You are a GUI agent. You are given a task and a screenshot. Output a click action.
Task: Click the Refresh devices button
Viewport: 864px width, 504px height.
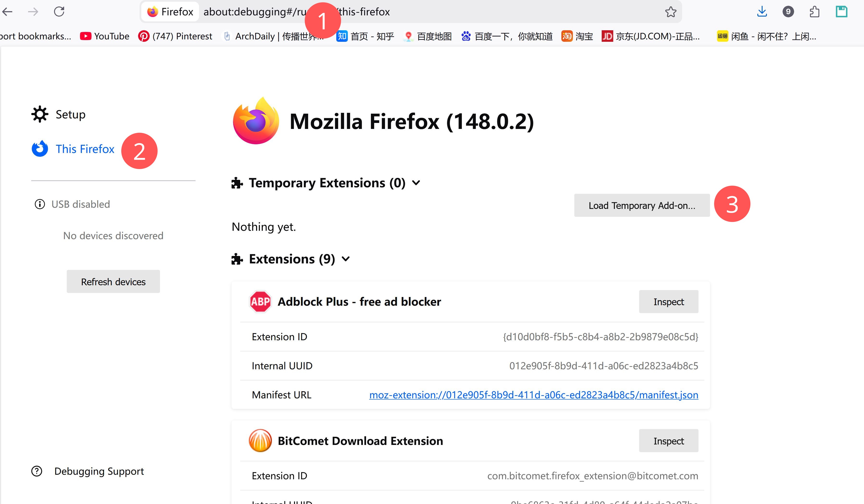tap(113, 282)
